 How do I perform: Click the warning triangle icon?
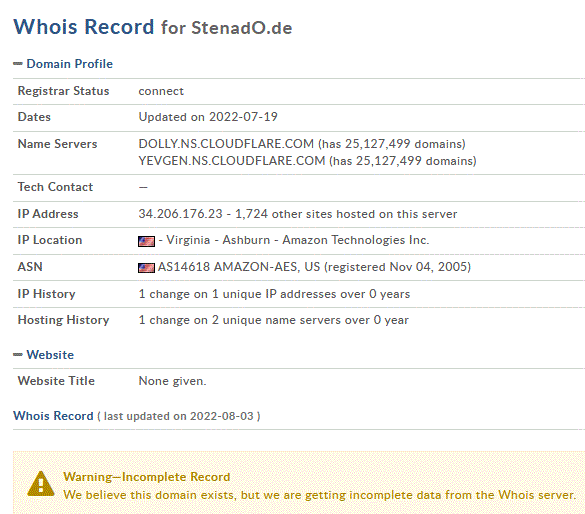point(41,483)
